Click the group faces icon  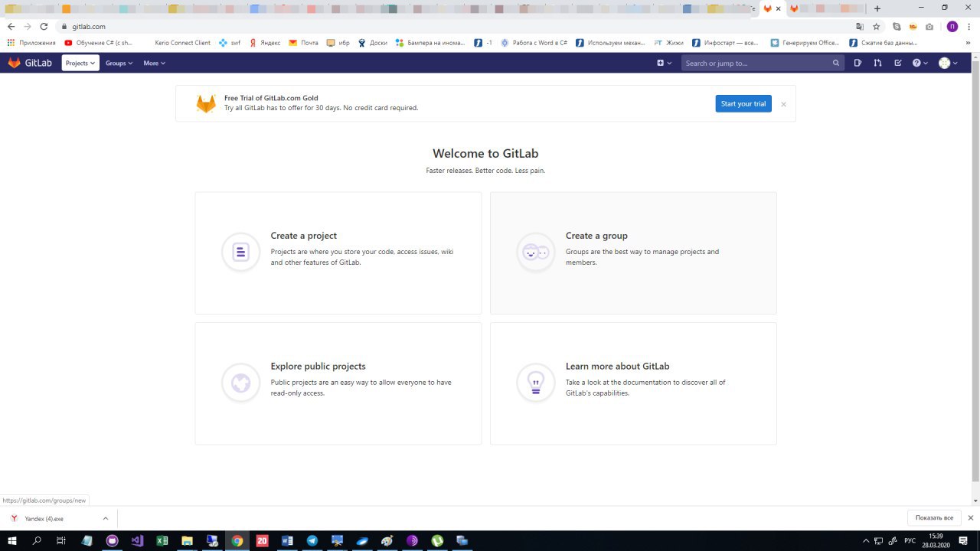535,252
